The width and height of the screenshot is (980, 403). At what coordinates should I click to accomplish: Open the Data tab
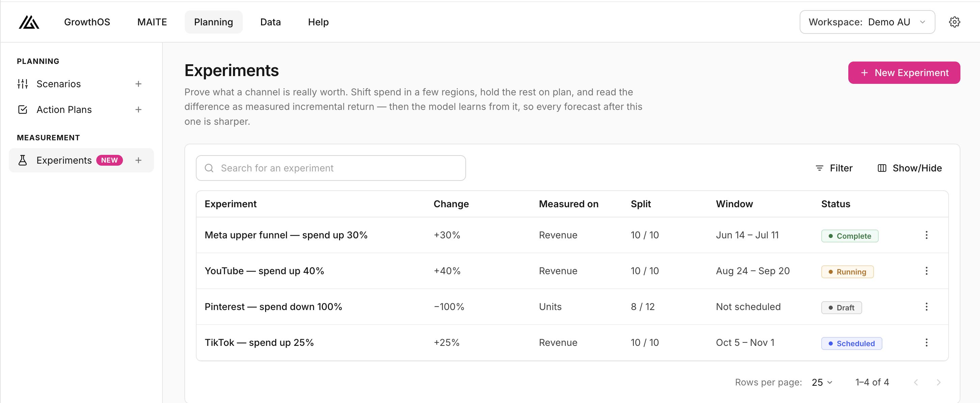click(x=270, y=22)
